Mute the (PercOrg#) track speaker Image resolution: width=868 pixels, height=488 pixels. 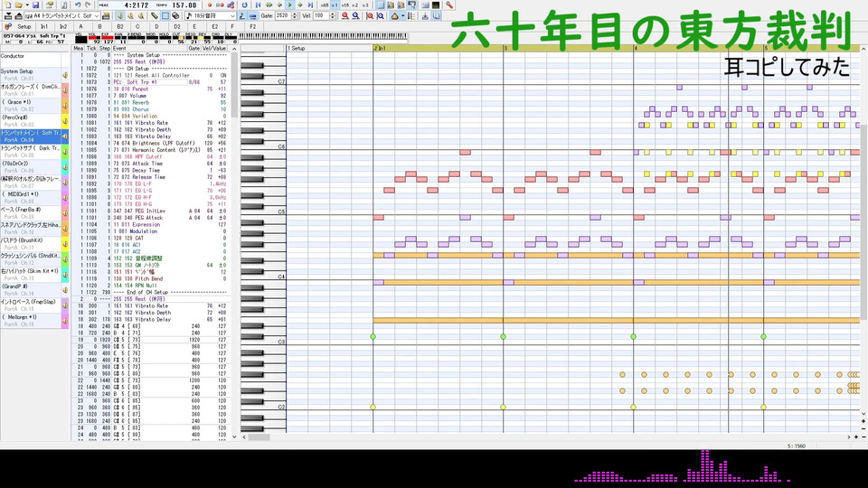tap(65, 120)
